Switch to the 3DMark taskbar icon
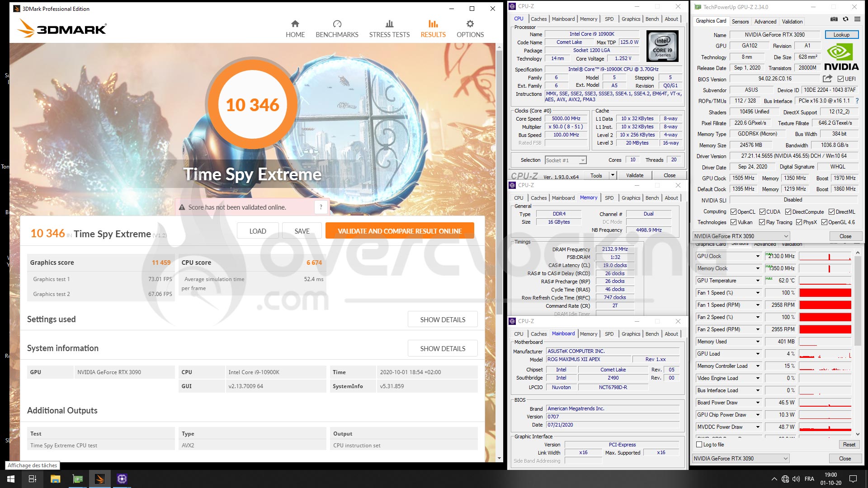 click(100, 479)
